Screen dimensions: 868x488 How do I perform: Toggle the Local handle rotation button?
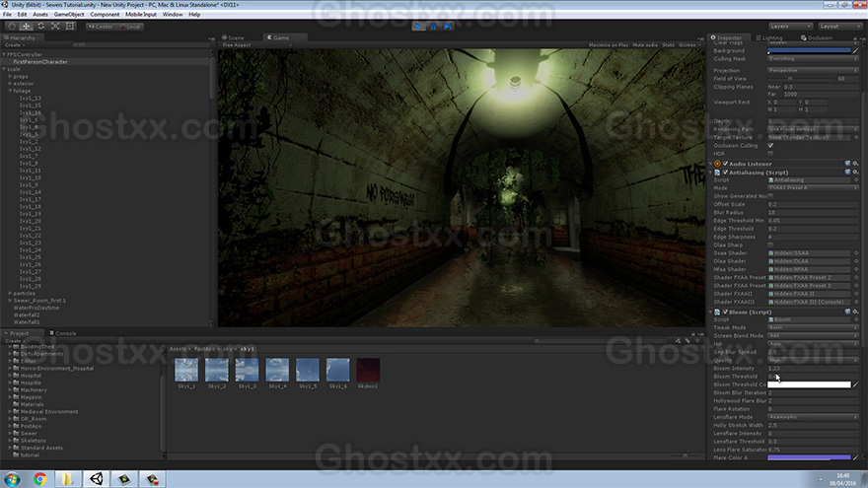click(x=130, y=27)
